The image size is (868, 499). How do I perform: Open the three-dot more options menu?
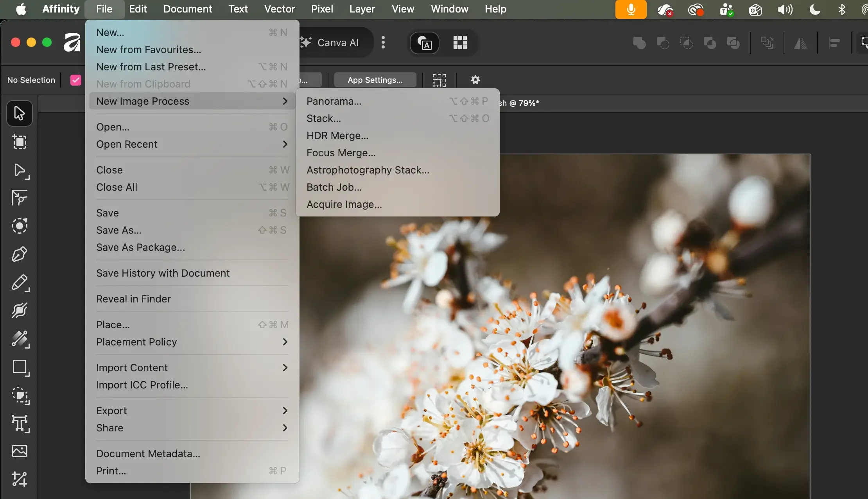pos(383,42)
